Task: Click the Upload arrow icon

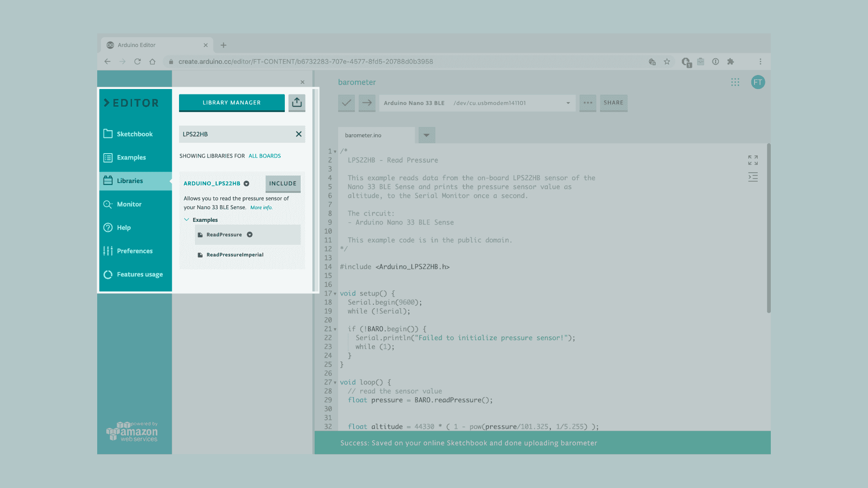Action: coord(367,103)
